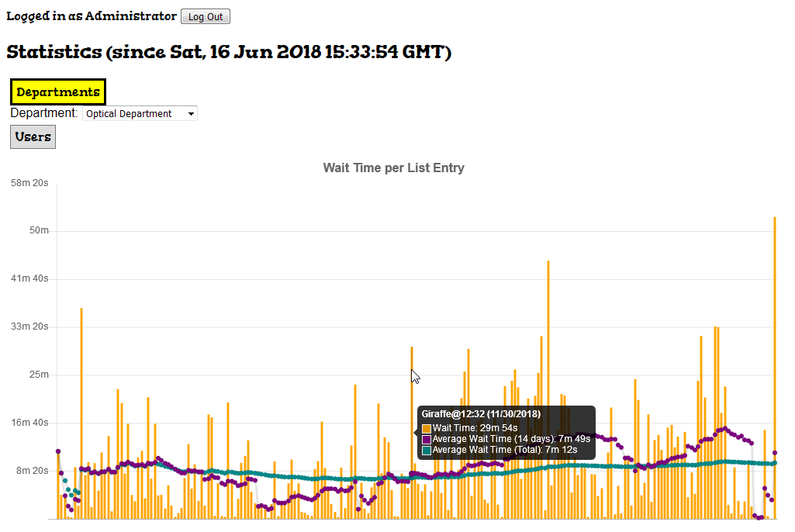Select the first purple data point at chart's left

(58, 451)
